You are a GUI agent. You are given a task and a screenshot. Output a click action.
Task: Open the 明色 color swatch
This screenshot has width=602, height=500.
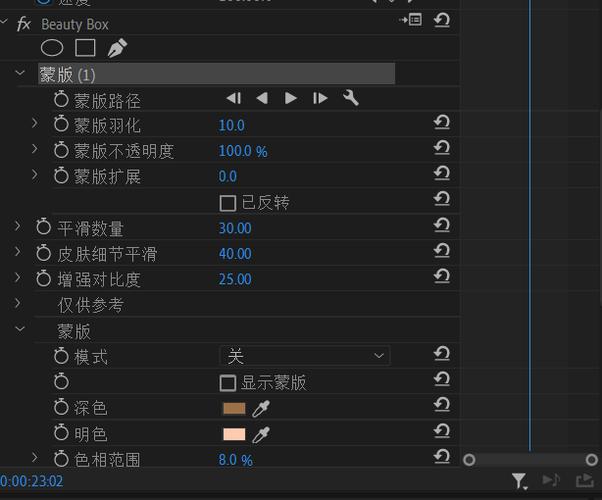click(234, 434)
